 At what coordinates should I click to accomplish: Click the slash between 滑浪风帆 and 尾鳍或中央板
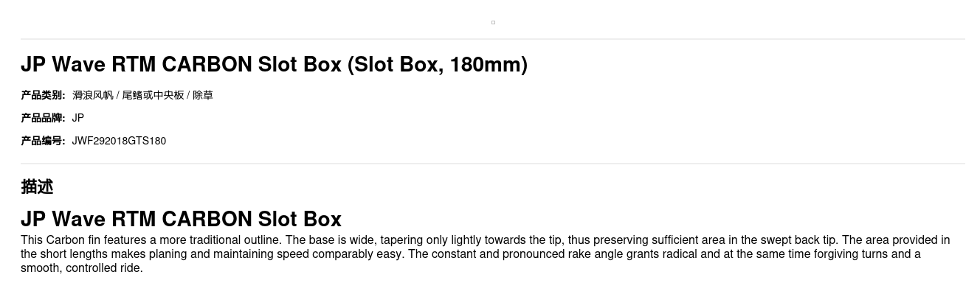coord(118,95)
